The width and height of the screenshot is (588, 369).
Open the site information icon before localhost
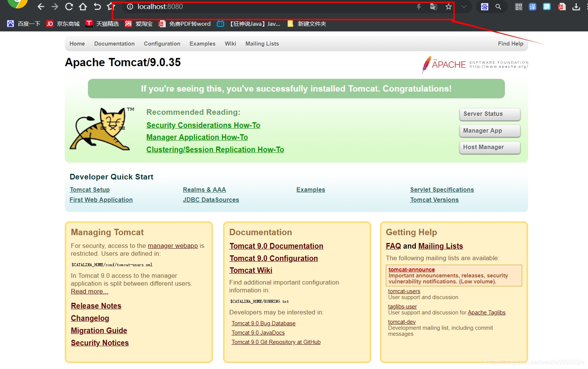pos(130,7)
